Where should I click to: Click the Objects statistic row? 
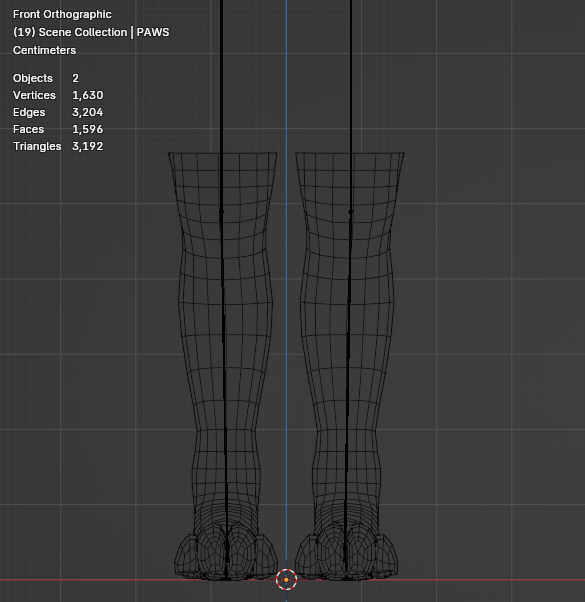click(x=46, y=78)
